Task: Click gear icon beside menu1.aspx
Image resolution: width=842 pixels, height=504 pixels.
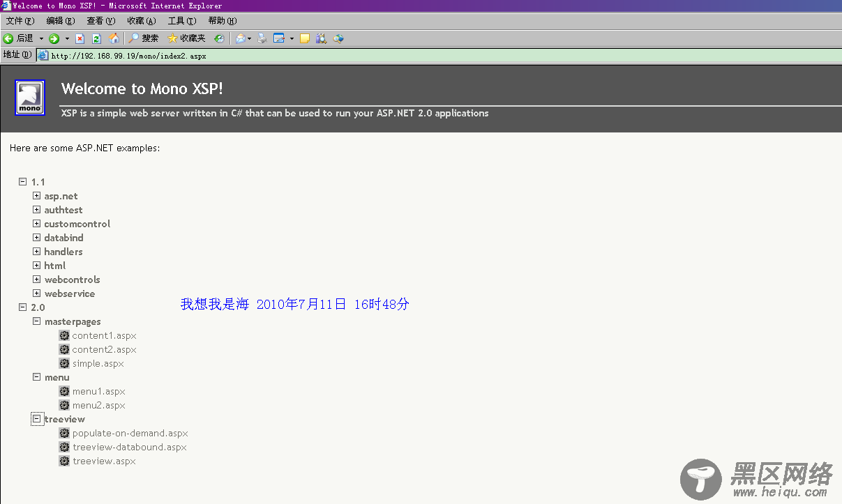Action: tap(64, 391)
